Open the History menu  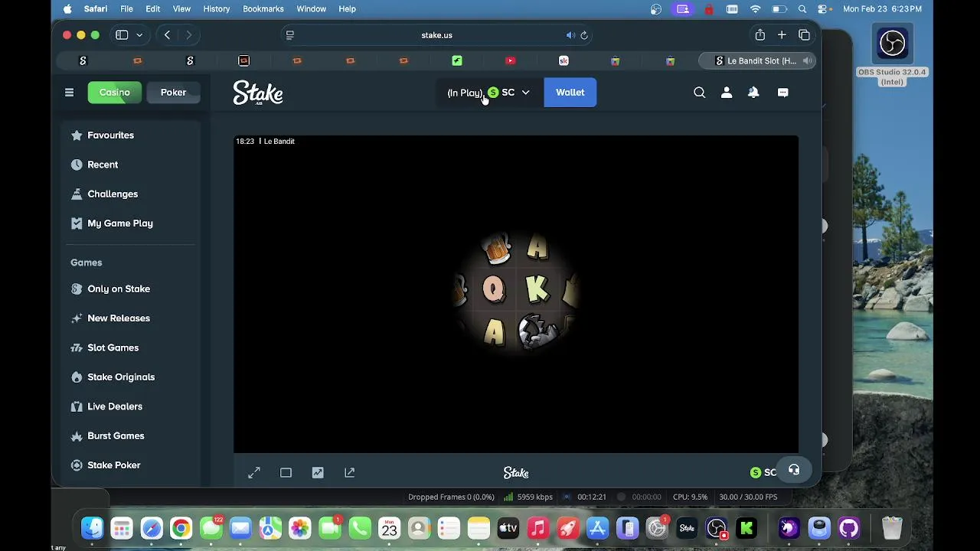point(216,9)
